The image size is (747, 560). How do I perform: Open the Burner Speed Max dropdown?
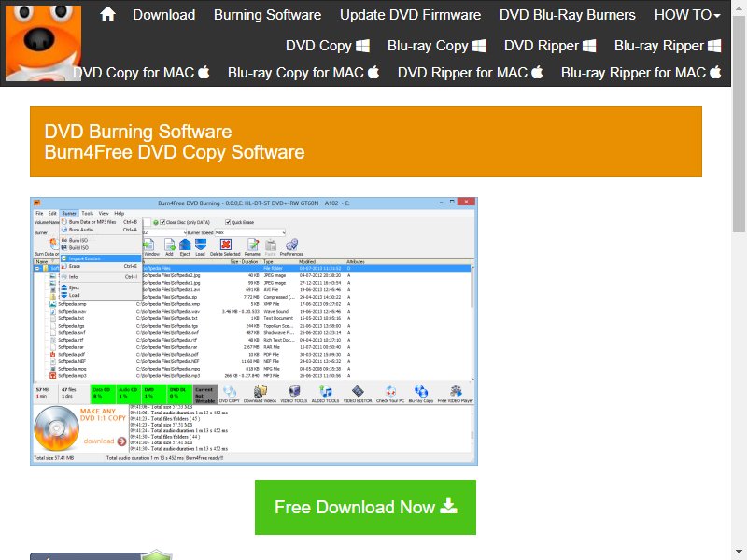250,232
